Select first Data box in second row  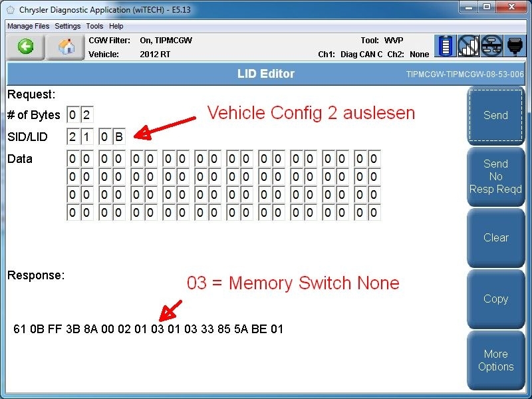coord(72,176)
